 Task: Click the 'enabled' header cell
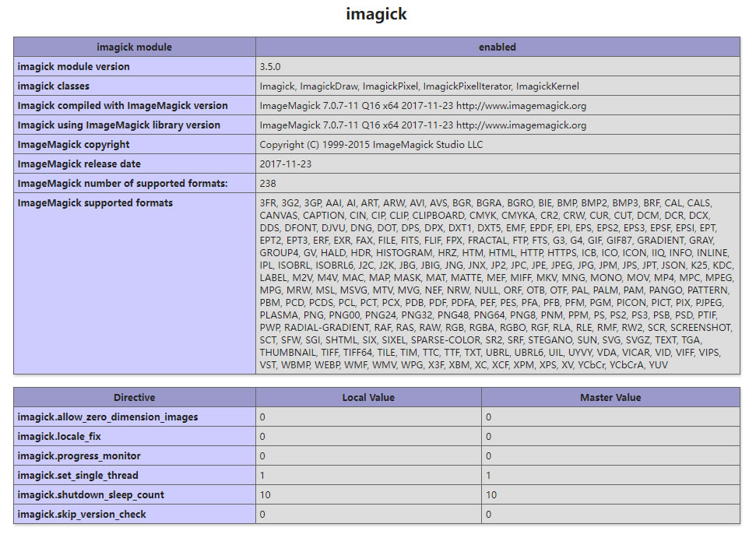point(497,47)
